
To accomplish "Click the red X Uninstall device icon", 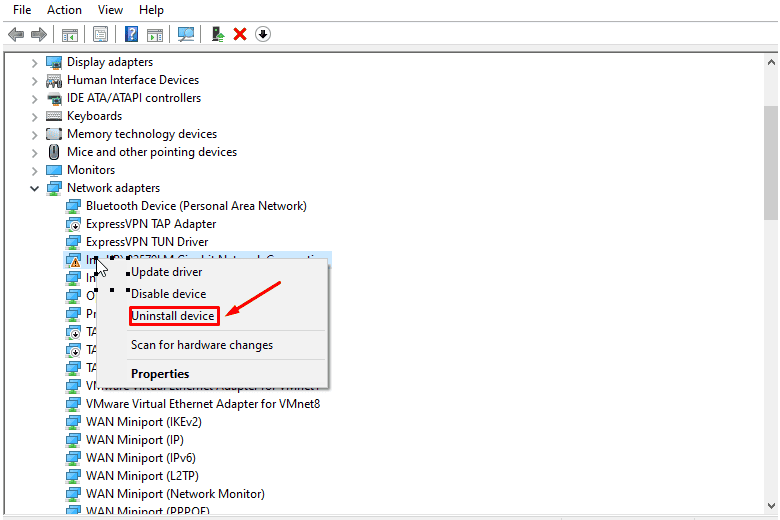I will [240, 34].
